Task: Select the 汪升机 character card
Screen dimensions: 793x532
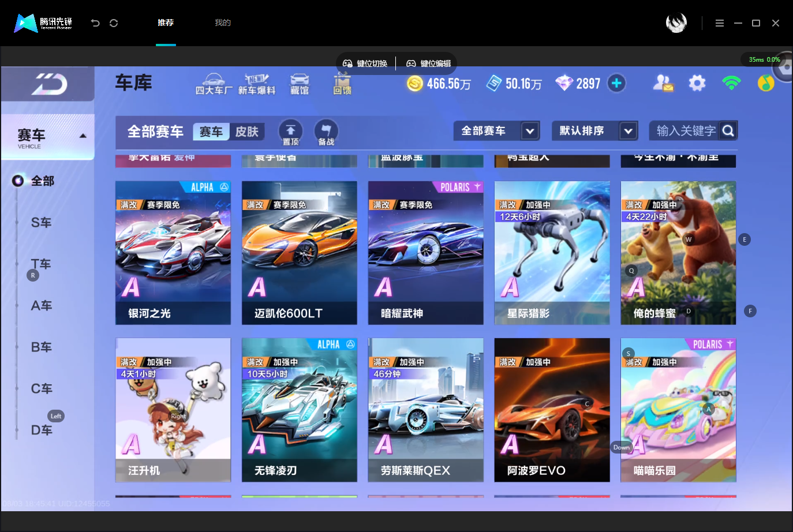Action: pyautogui.click(x=173, y=410)
